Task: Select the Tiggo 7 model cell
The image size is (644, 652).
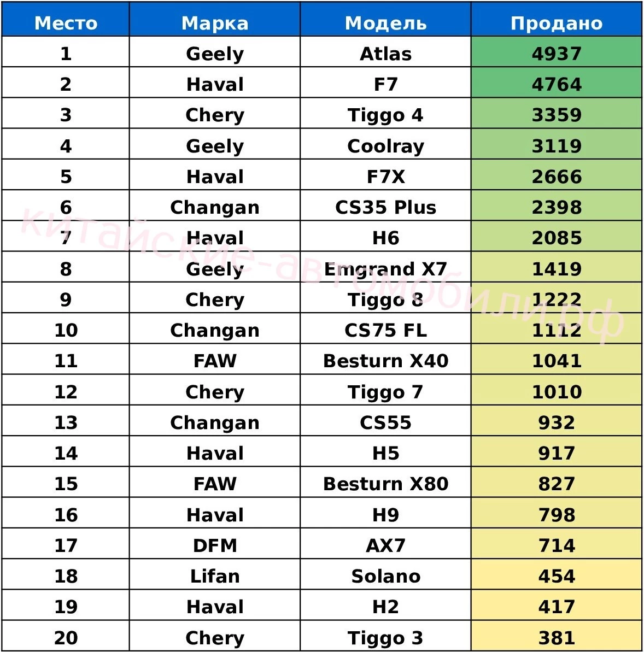Action: [x=385, y=392]
